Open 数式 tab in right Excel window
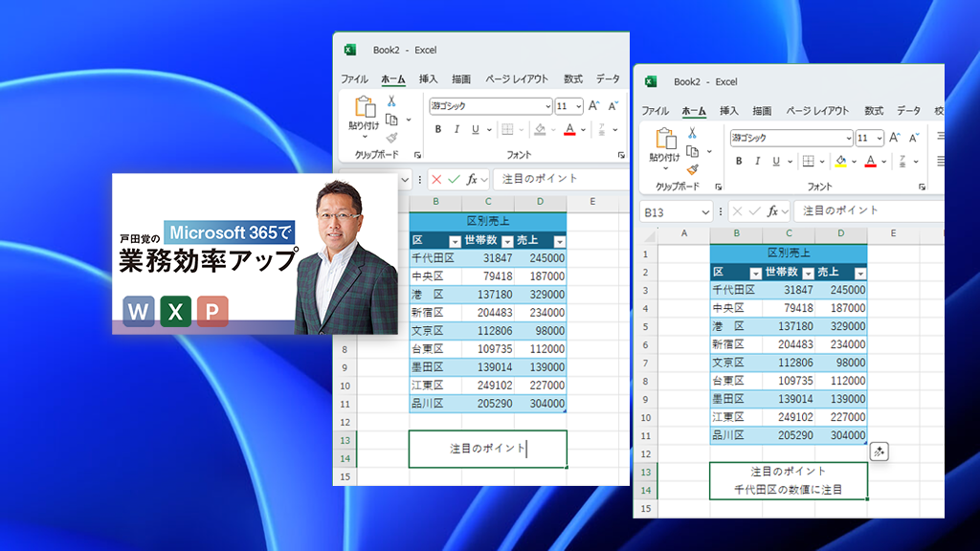This screenshot has width=980, height=551. [874, 111]
